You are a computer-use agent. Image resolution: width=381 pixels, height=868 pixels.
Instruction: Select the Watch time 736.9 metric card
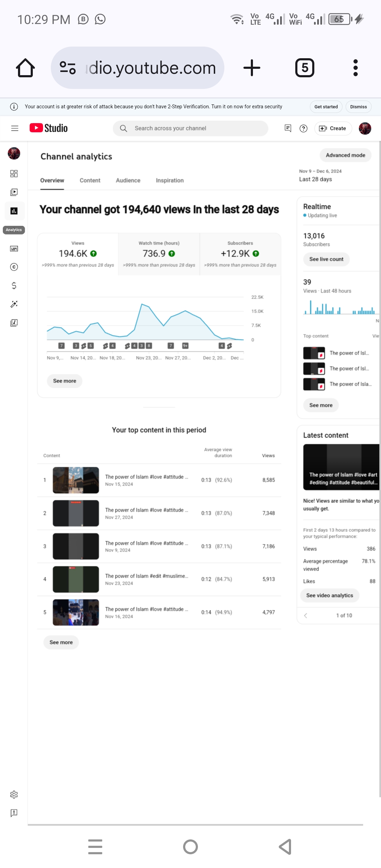pos(159,254)
